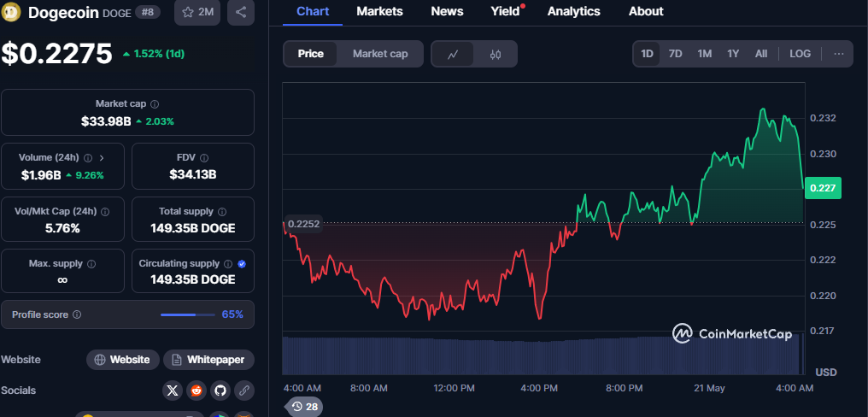Screen dimensions: 868x417
Task: Select the Market cap toggle option
Action: (380, 54)
